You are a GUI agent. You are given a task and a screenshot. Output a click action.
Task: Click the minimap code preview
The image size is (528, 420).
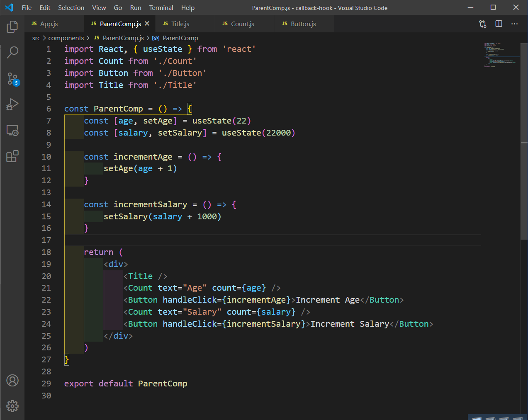point(501,55)
